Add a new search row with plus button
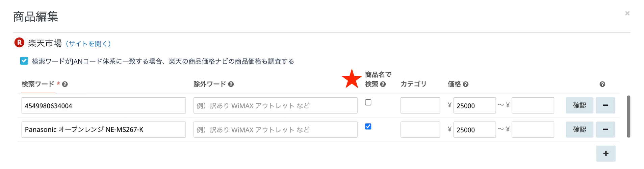 click(606, 153)
